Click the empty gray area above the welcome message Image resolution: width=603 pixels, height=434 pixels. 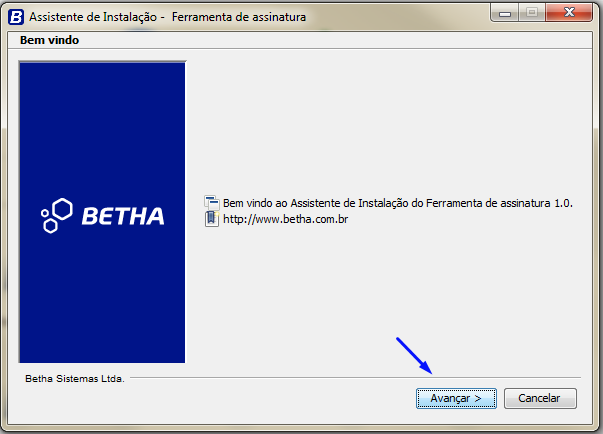coord(388,123)
